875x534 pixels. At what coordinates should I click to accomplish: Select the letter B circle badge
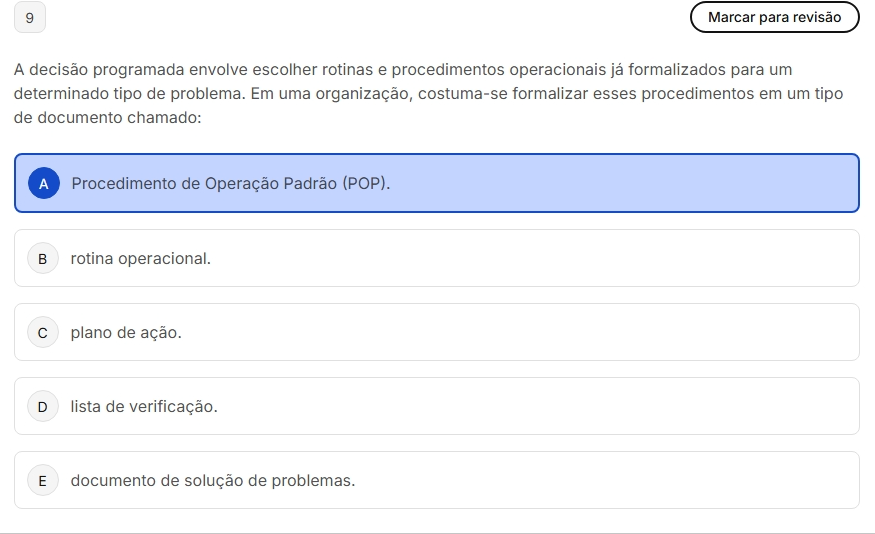pyautogui.click(x=42, y=258)
